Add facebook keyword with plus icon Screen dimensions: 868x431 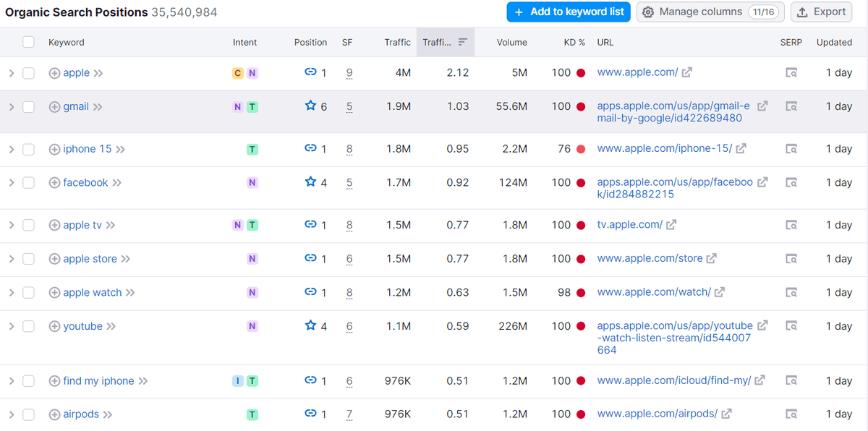(54, 183)
